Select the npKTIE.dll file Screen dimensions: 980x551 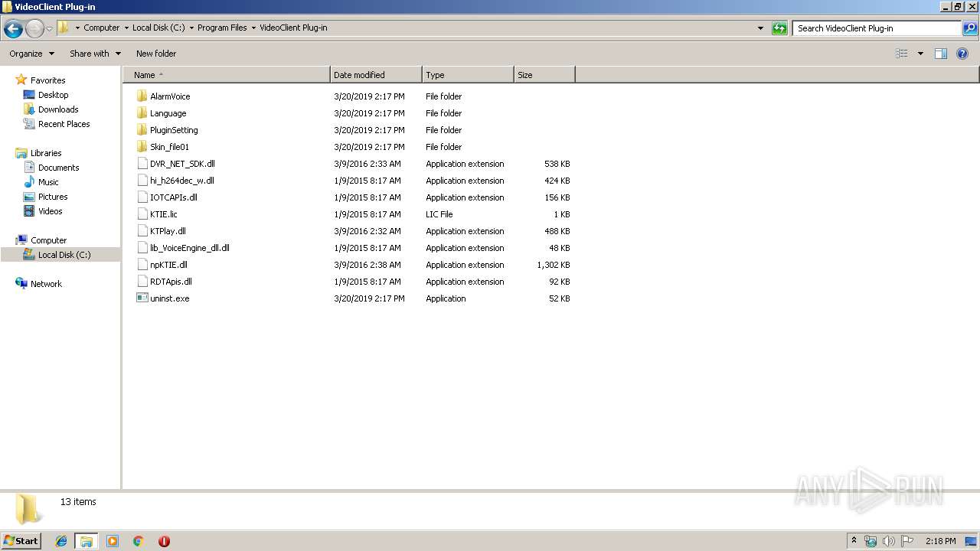click(x=168, y=265)
